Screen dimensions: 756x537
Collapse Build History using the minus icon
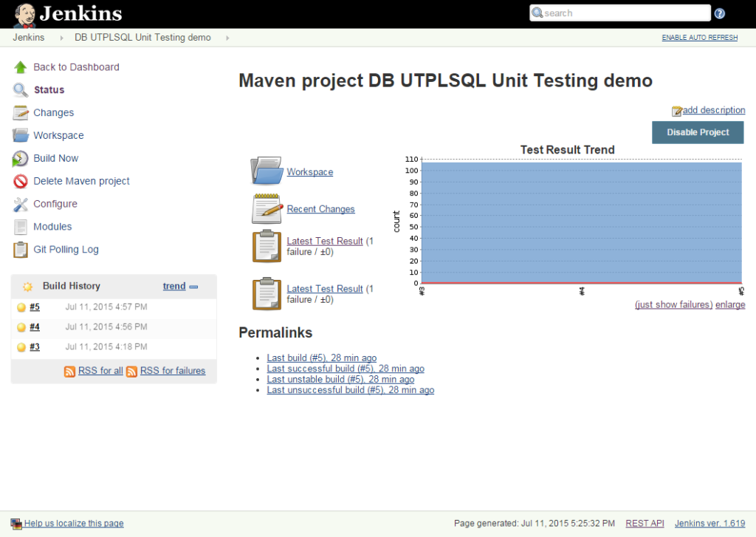click(194, 287)
